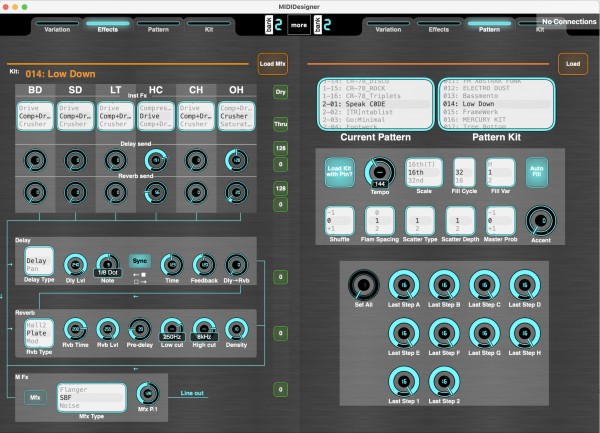Click the Mfx P.1 knob

tap(148, 393)
